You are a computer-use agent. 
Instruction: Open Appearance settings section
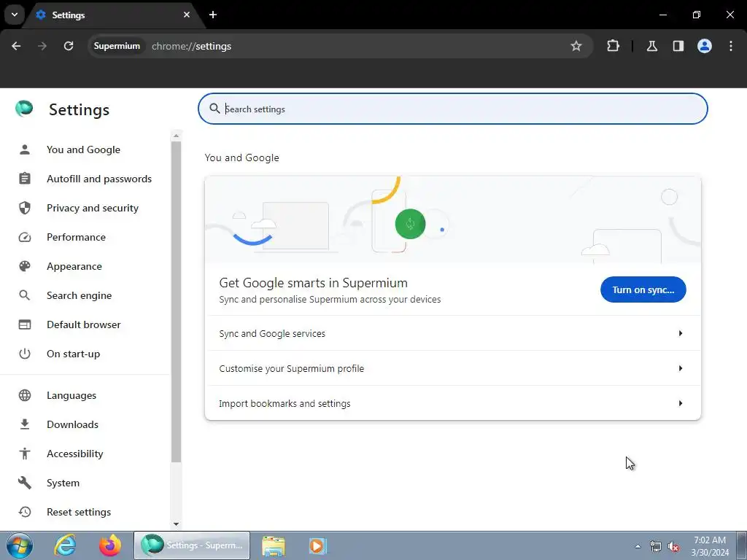[x=74, y=265]
